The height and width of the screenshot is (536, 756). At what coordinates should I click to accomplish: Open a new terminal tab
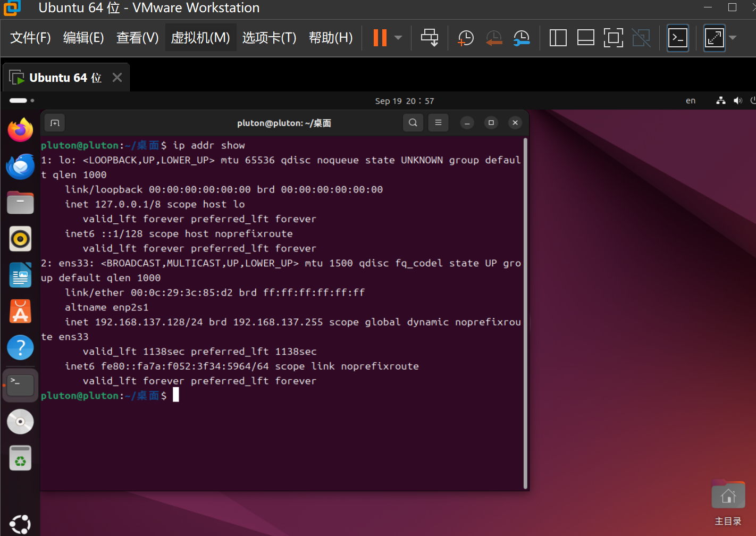click(54, 122)
